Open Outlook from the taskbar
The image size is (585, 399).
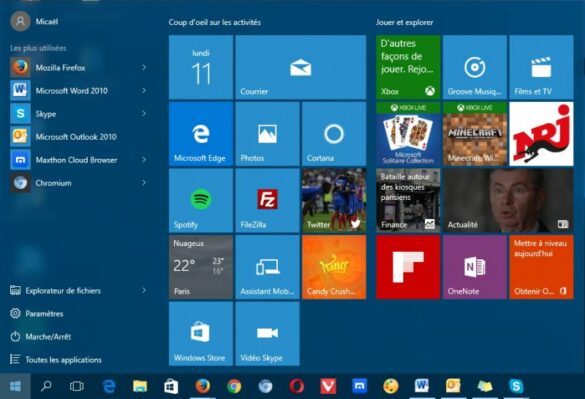[x=453, y=386]
